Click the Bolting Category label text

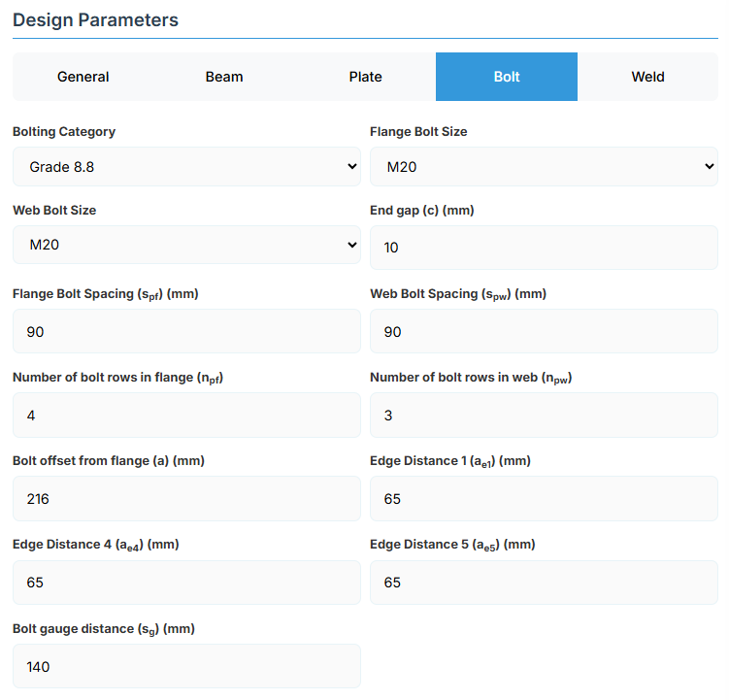click(64, 131)
